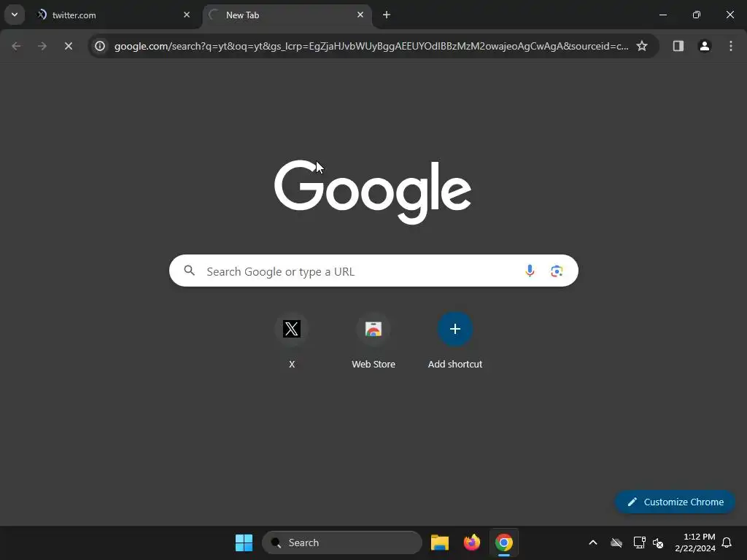The image size is (747, 560).
Task: Open File Explorer from the taskbar
Action: (440, 542)
